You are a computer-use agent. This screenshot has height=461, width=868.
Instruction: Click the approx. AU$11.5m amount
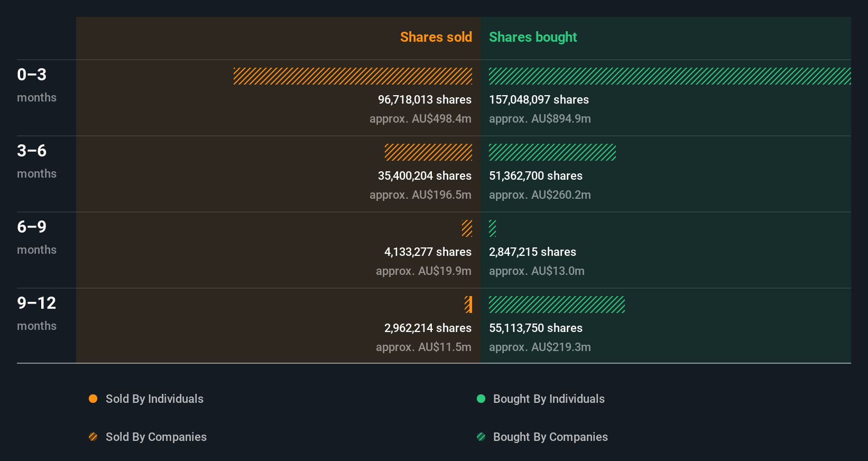423,347
